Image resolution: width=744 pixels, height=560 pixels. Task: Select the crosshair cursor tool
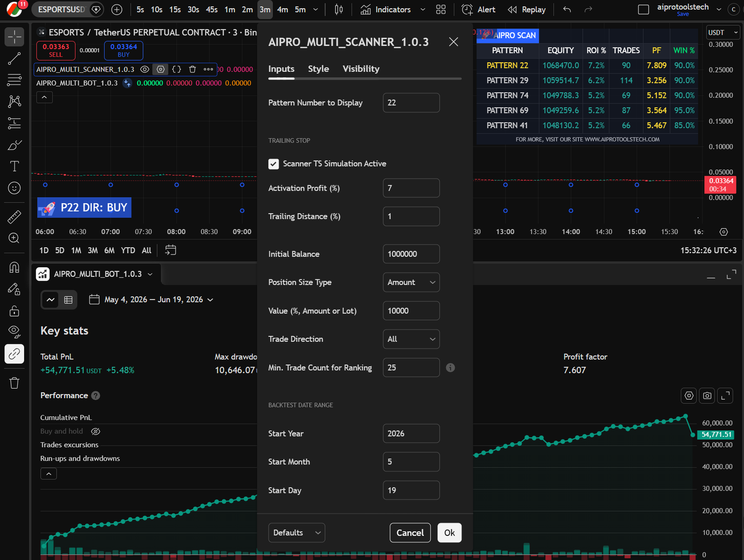pyautogui.click(x=14, y=37)
